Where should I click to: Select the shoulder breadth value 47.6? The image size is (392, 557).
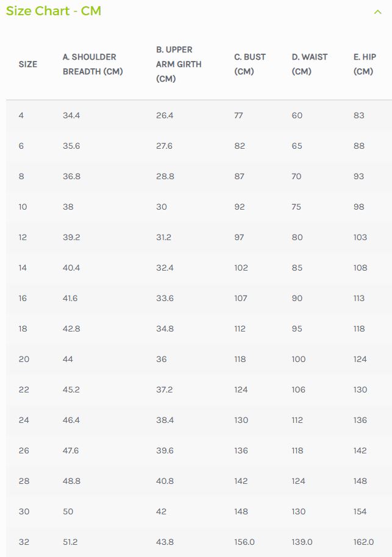(x=71, y=450)
